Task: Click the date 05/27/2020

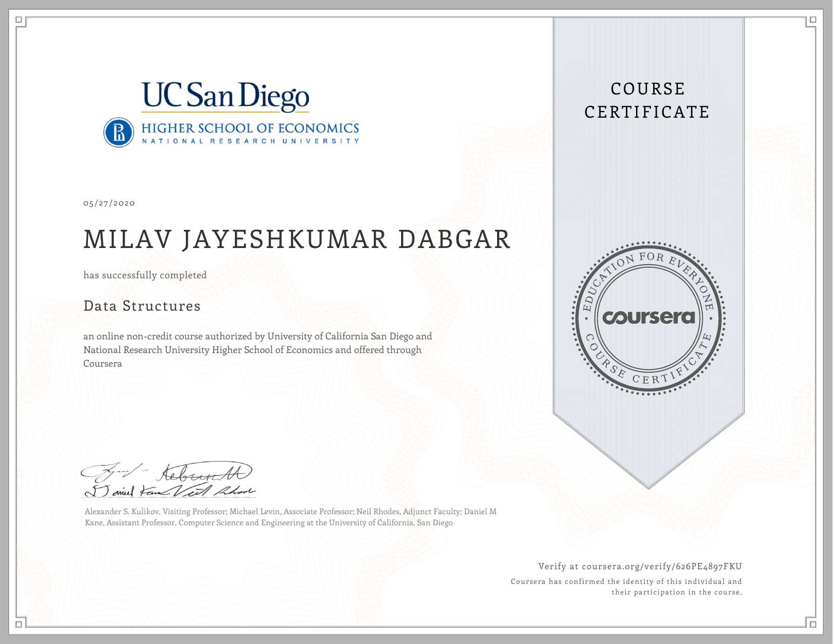Action: (x=109, y=203)
